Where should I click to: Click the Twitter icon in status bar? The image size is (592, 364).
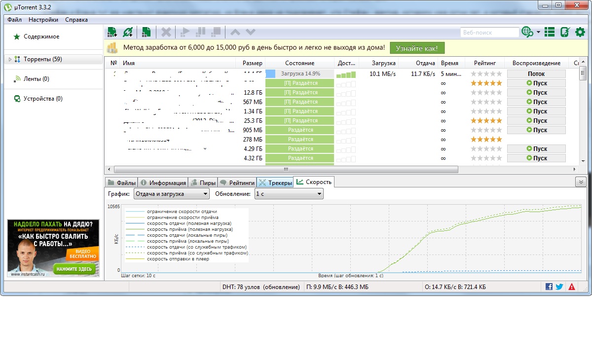point(559,287)
